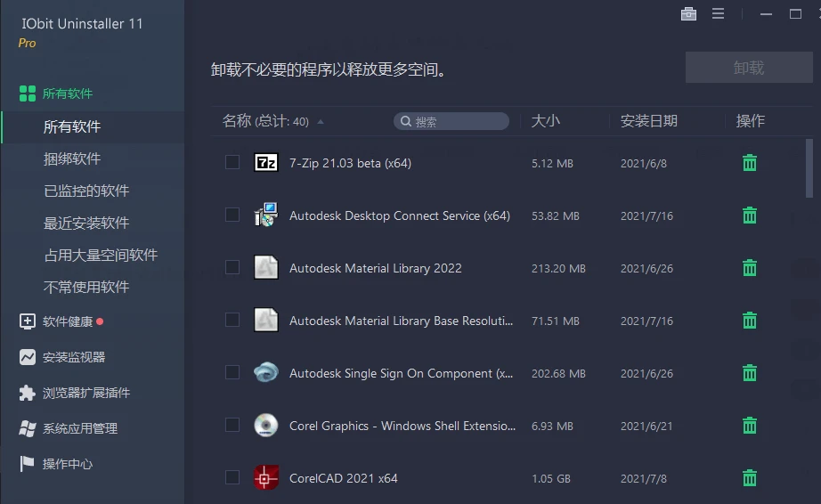Check the Autodesk Material Library Base Resolution box

(232, 320)
